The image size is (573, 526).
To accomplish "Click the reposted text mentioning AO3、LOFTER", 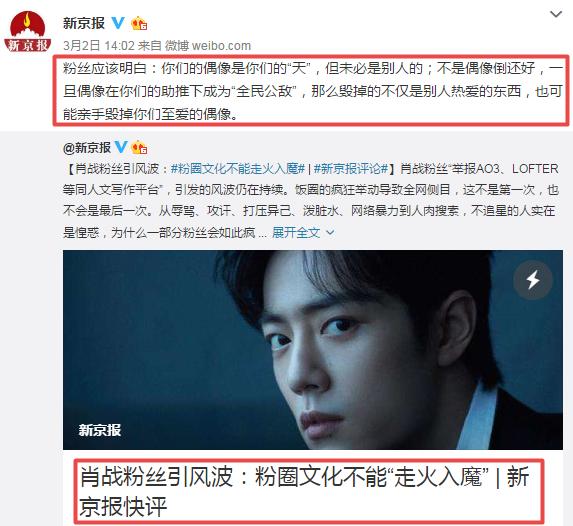I will [311, 200].
